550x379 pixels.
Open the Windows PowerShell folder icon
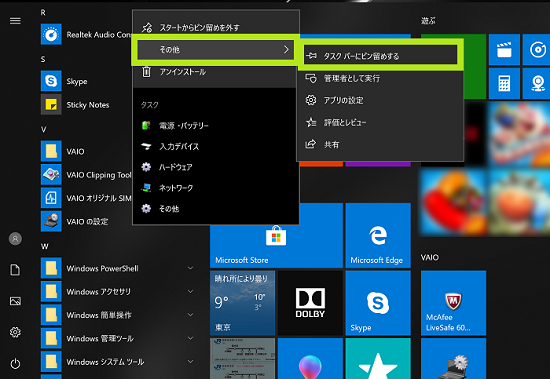tap(51, 268)
